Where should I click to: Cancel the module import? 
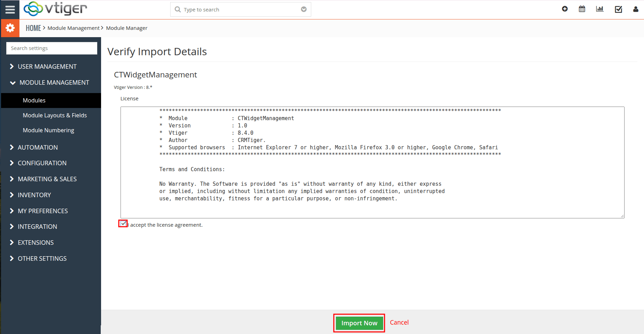pos(399,323)
